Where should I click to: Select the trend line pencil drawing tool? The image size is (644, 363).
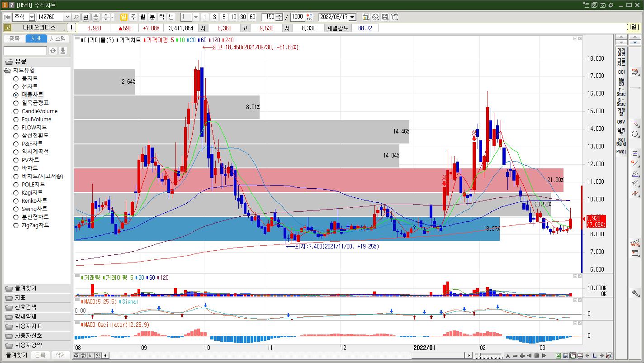(635, 124)
